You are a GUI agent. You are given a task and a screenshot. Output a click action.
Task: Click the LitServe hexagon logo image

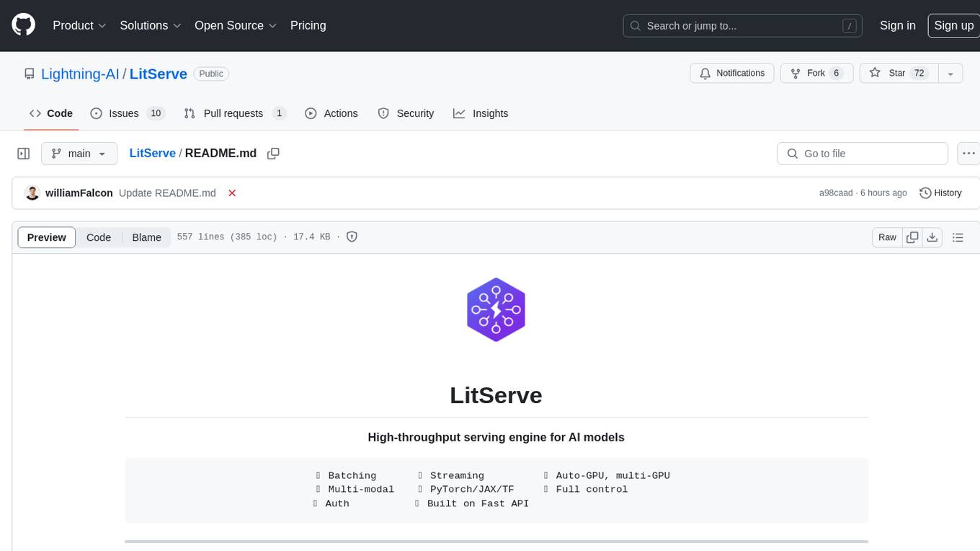496,309
